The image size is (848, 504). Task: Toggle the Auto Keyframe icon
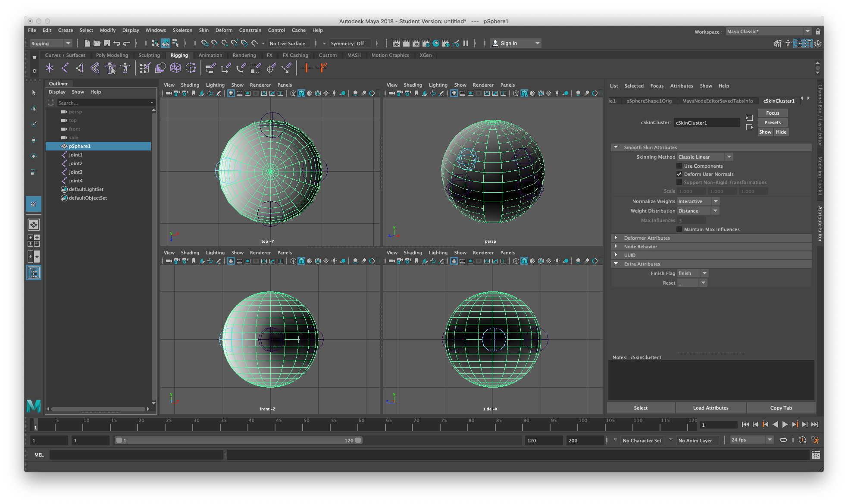(x=802, y=440)
